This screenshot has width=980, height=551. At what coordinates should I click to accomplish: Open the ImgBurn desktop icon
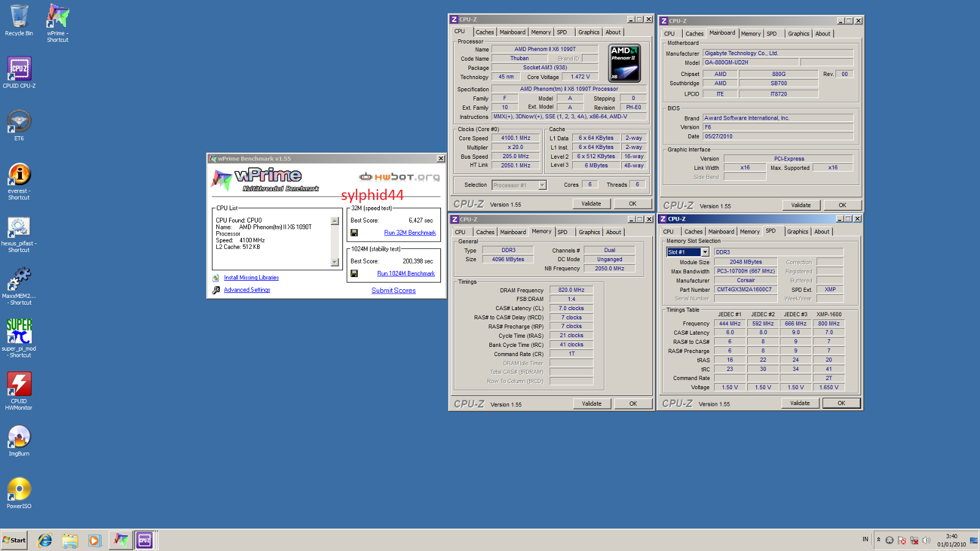coord(19,441)
